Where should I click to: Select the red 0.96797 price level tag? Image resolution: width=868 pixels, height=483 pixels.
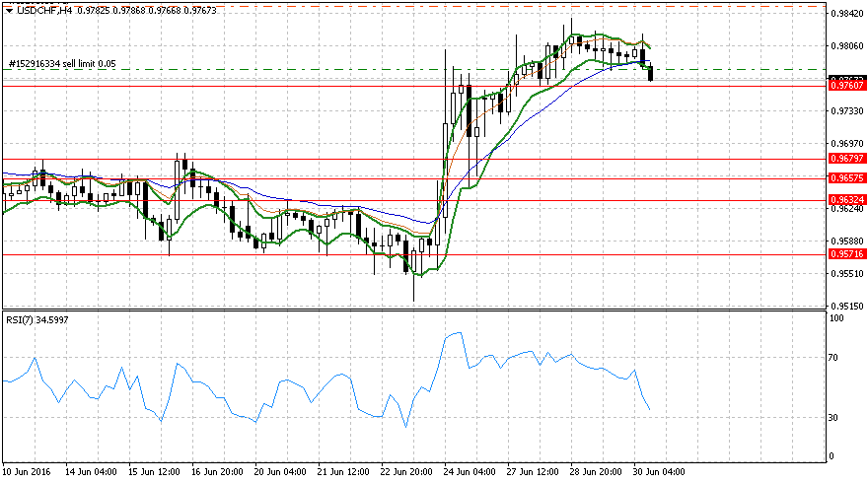[x=847, y=159]
